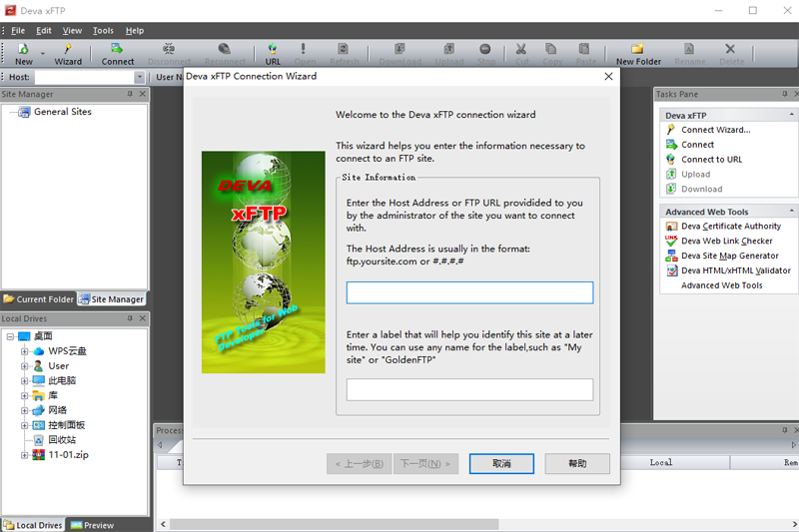This screenshot has height=532, width=799.
Task: Open the Wizard toolbar tool
Action: click(68, 54)
